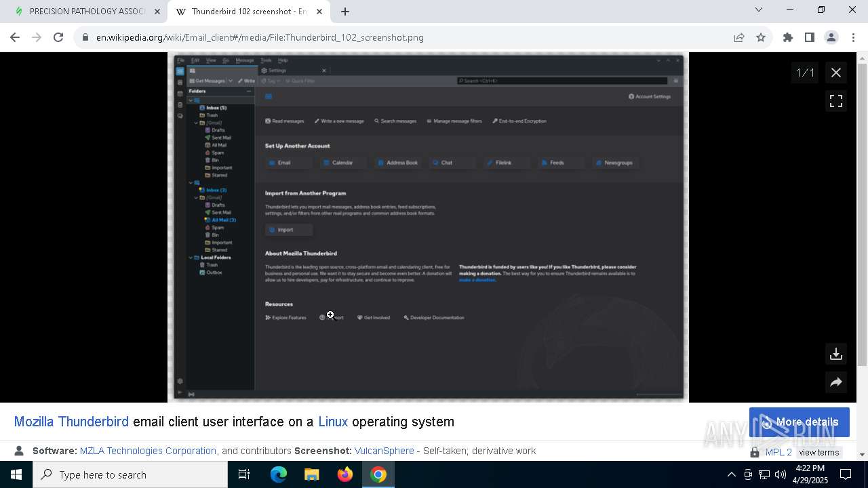Open Task View from the taskbar
The height and width of the screenshot is (488, 868).
244,474
